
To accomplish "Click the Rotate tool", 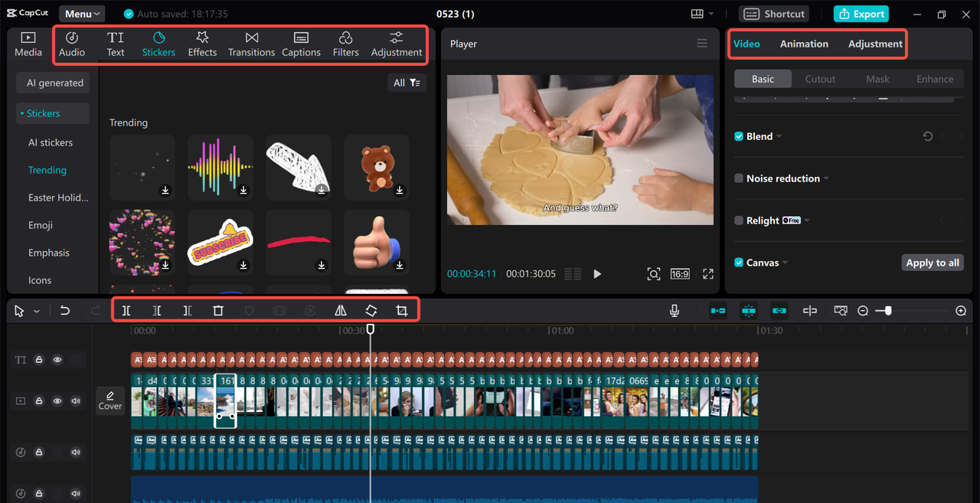I will (x=371, y=311).
